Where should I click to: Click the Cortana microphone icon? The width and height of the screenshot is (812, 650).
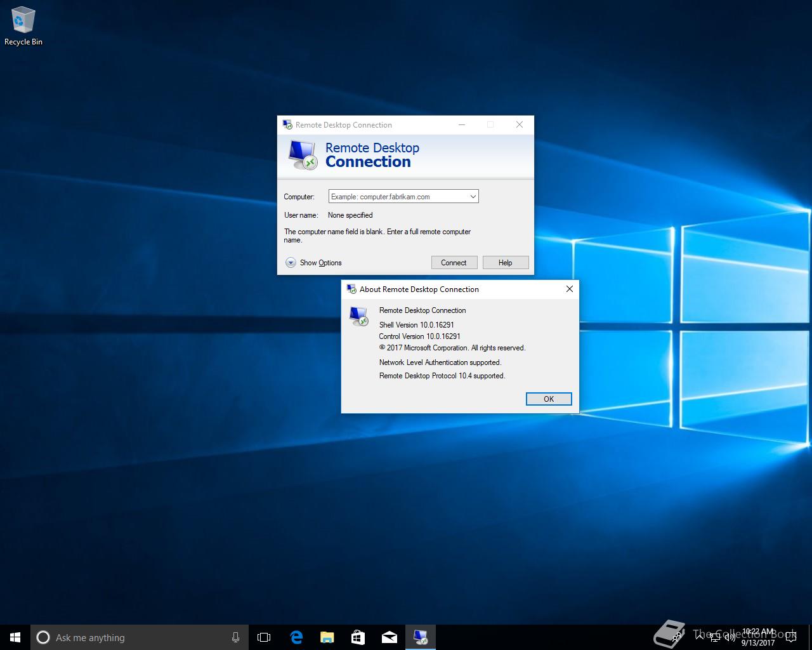tap(235, 637)
